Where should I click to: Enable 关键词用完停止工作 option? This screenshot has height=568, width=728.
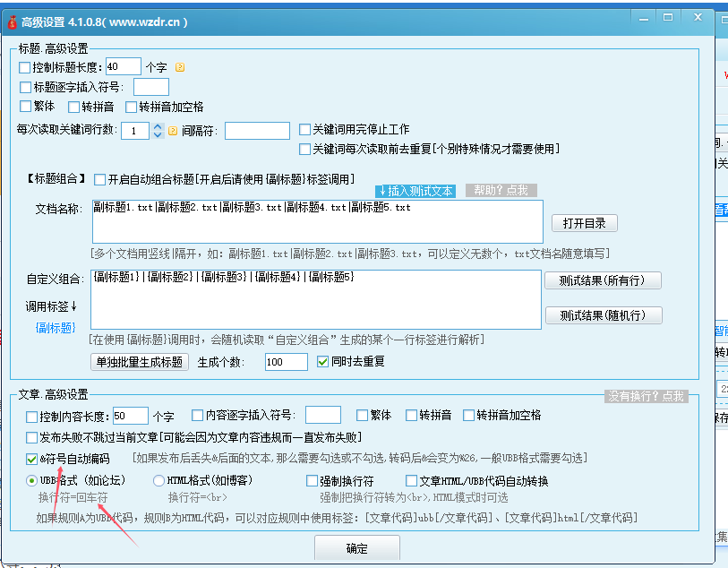(304, 128)
